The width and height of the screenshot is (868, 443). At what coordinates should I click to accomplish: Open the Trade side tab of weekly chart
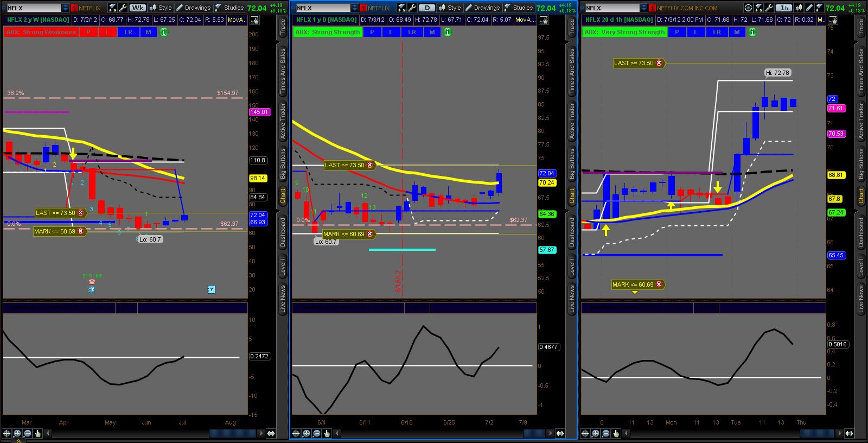click(x=282, y=28)
